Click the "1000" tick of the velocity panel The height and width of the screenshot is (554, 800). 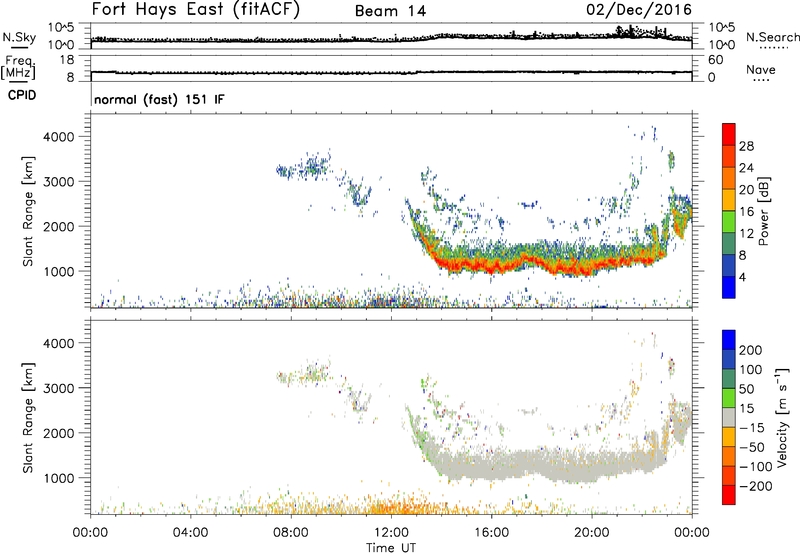coord(59,478)
